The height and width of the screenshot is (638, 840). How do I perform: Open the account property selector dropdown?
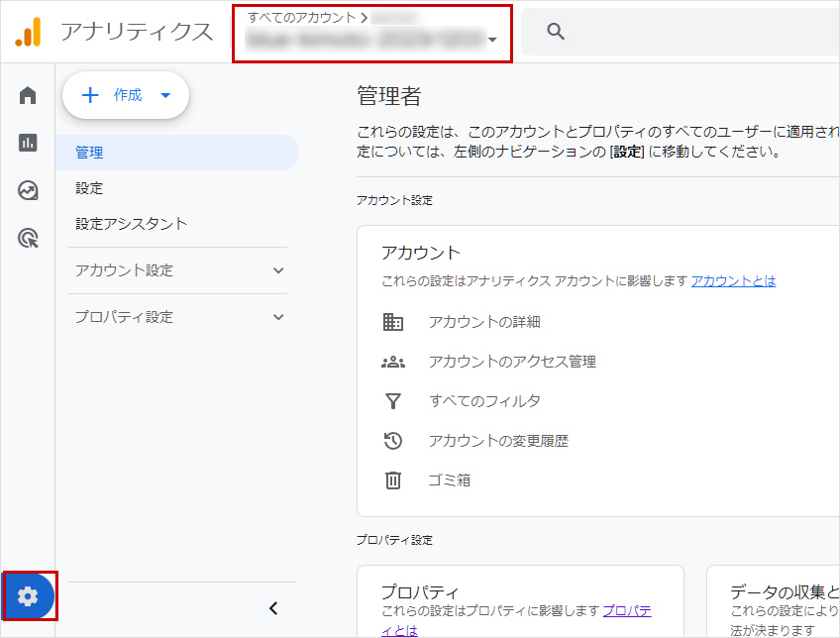click(x=372, y=33)
